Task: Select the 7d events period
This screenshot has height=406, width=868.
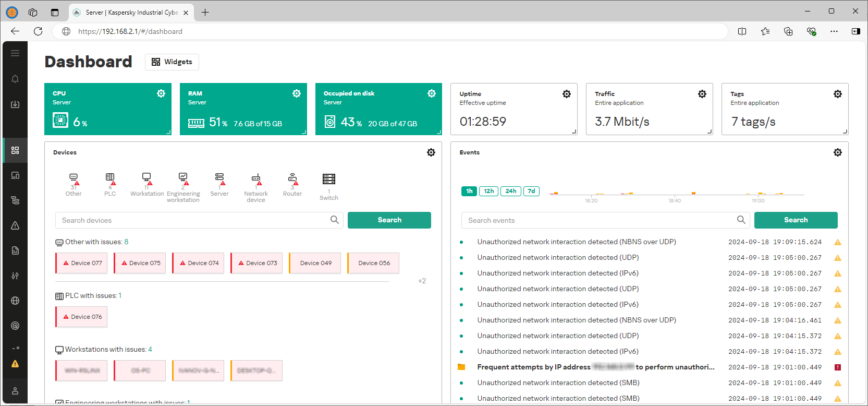Action: 531,191
